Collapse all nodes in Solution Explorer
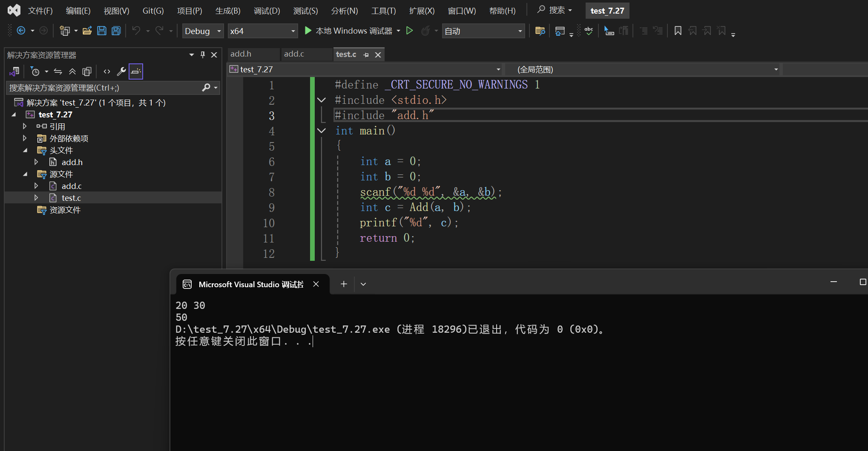 click(72, 71)
